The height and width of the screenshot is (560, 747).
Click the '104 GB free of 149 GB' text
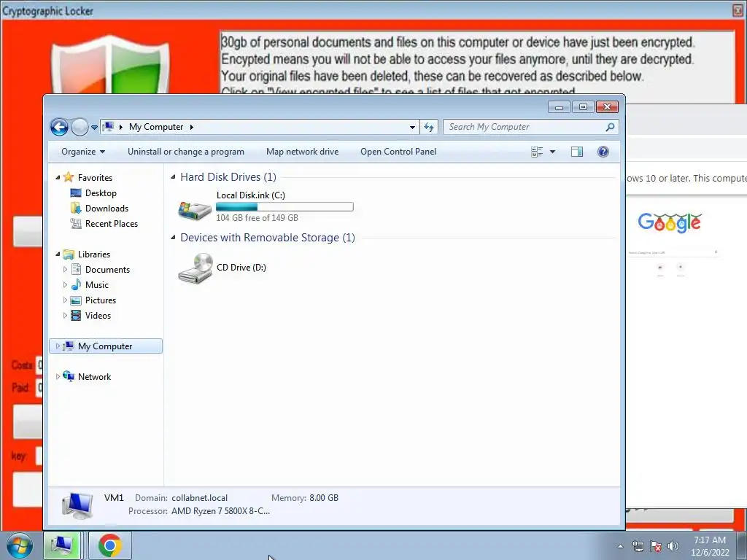coord(258,217)
